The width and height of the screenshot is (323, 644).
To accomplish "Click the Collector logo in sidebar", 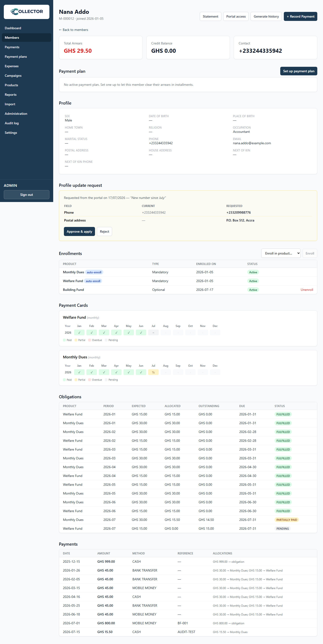I will pyautogui.click(x=26, y=12).
